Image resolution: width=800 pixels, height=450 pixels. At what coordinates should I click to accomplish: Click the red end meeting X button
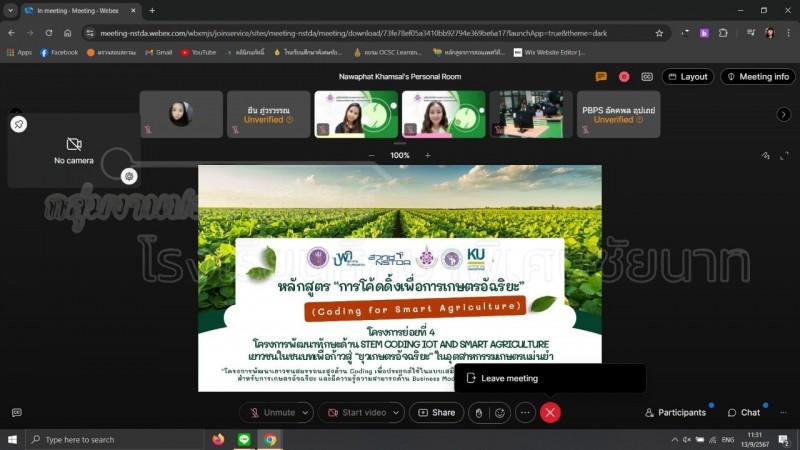point(550,412)
